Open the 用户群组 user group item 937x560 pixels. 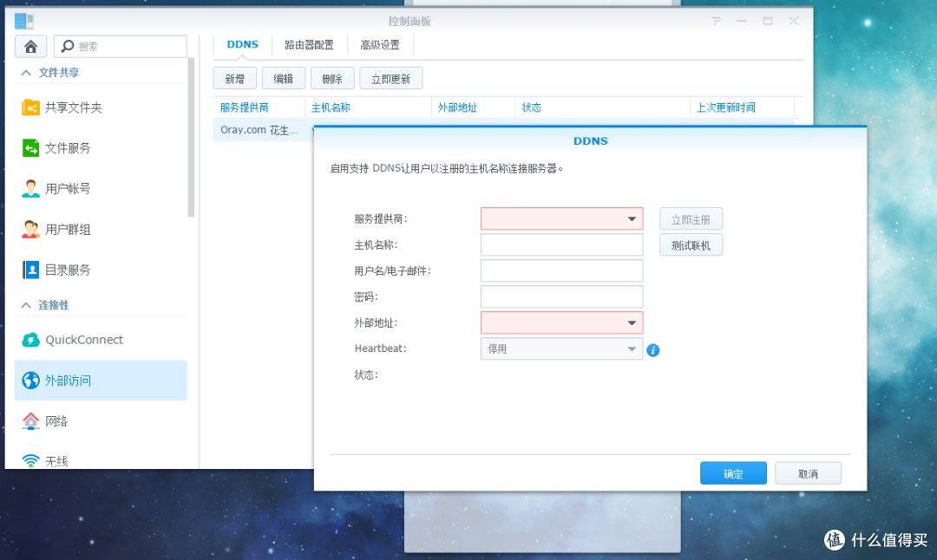point(101,229)
